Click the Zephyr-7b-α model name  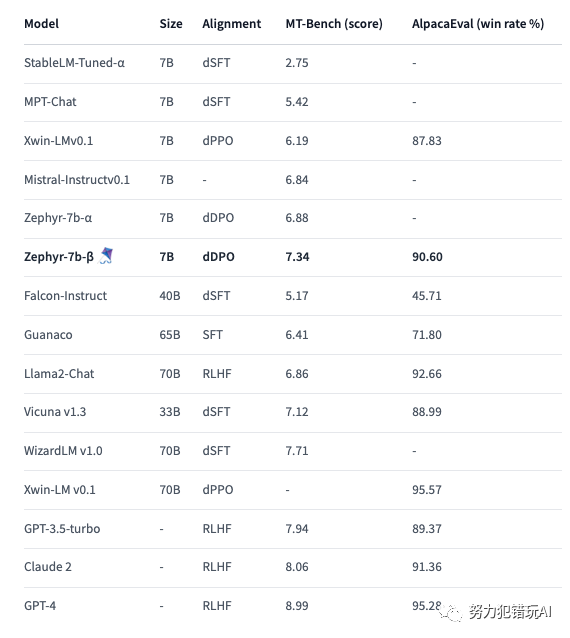point(58,218)
